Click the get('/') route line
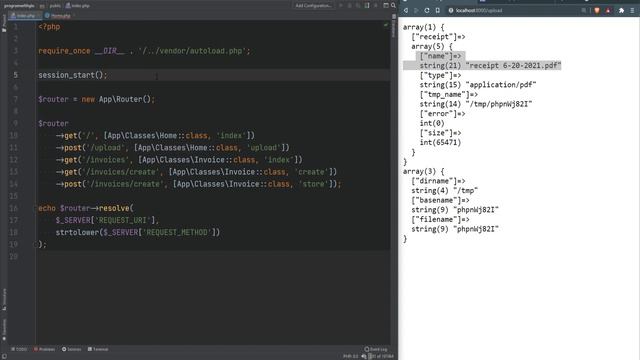Viewport: 640px width, 360px height. 155,136
